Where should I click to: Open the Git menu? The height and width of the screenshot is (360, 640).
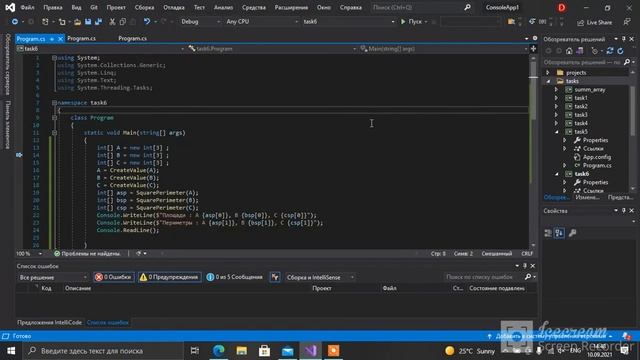pyautogui.click(x=94, y=7)
